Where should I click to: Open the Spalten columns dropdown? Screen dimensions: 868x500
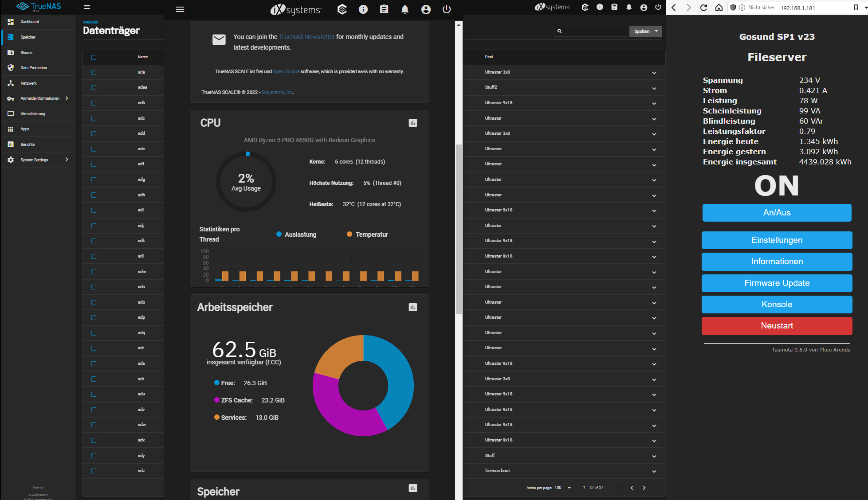645,31
